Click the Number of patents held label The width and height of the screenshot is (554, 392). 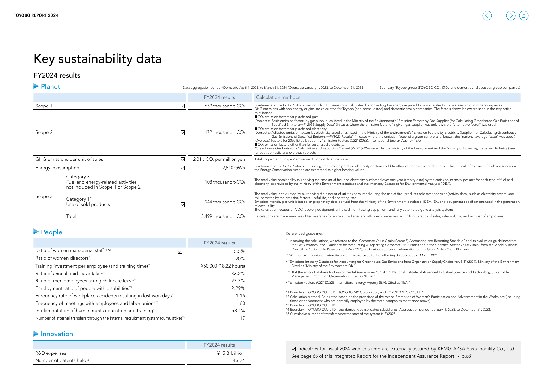click(x=62, y=360)
